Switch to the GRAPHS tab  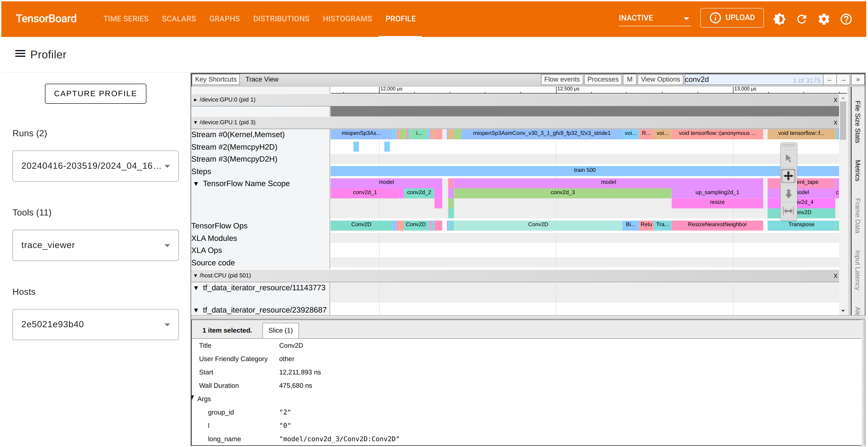[x=224, y=19]
